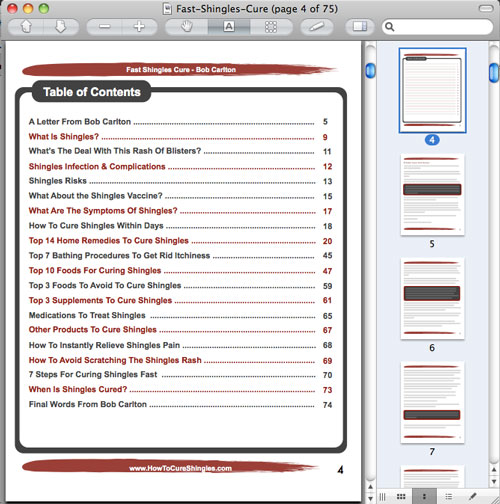Click 'Top 10 Foods For Curing Shingles'
The width and height of the screenshot is (500, 504).
[x=95, y=270]
